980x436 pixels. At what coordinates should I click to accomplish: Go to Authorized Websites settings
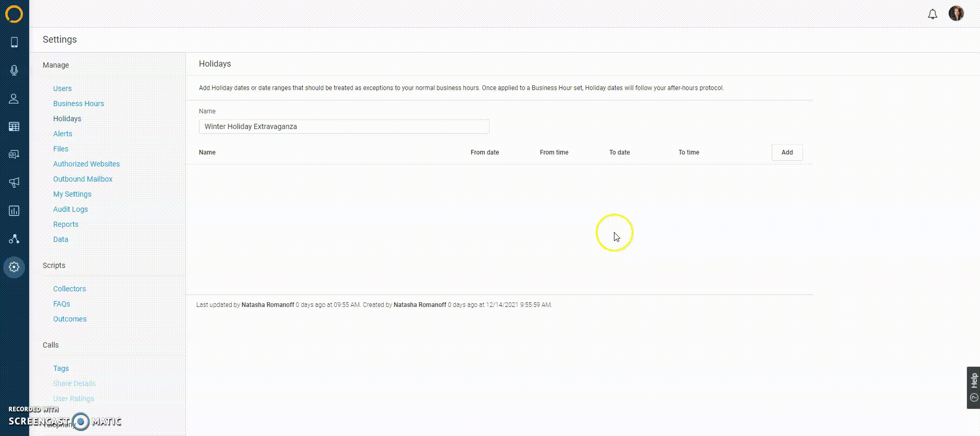click(x=86, y=164)
